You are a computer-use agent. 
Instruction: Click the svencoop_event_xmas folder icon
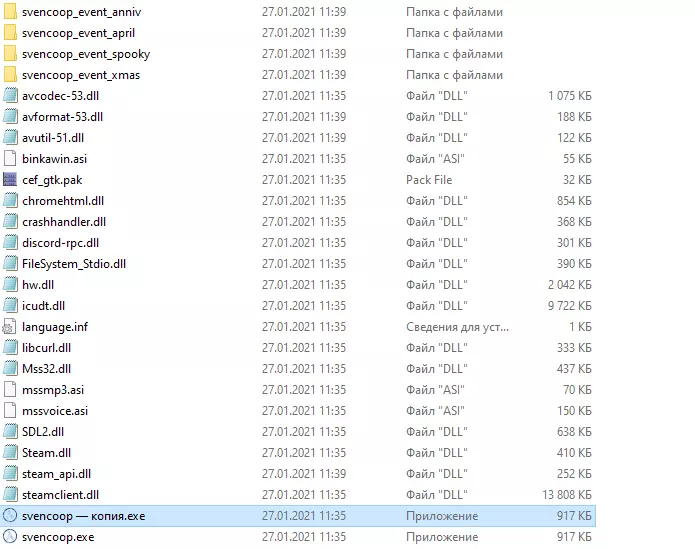10,74
